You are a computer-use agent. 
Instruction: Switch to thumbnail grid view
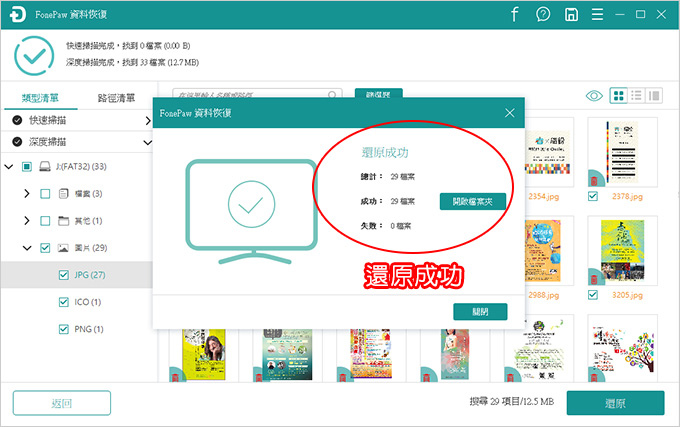pos(618,95)
